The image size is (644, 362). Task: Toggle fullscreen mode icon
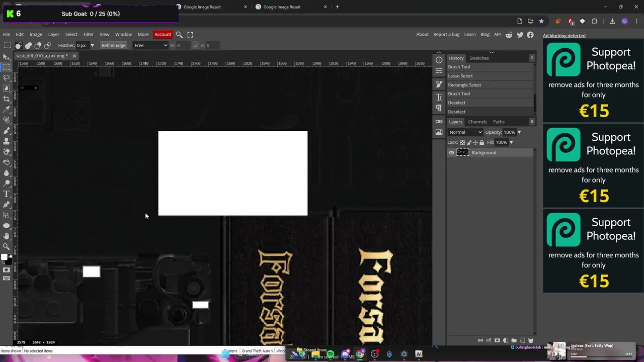(190, 35)
